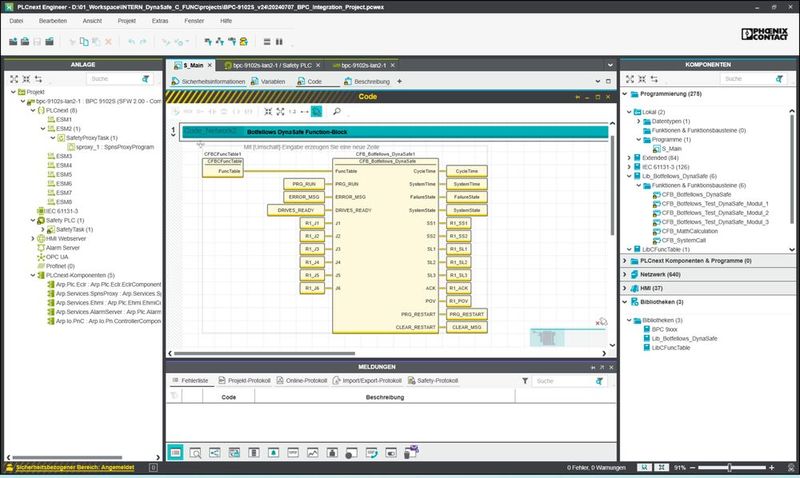Viewport: 800px width, 478px height.
Task: Click the plus icon to add editor section
Action: [400, 81]
